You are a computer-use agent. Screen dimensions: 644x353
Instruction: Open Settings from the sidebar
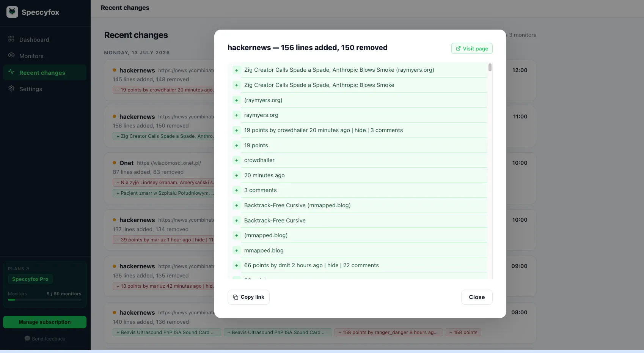45,89
